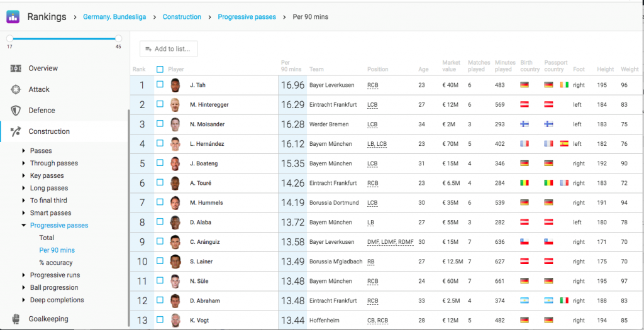Click J. Tah's player photo

point(175,85)
